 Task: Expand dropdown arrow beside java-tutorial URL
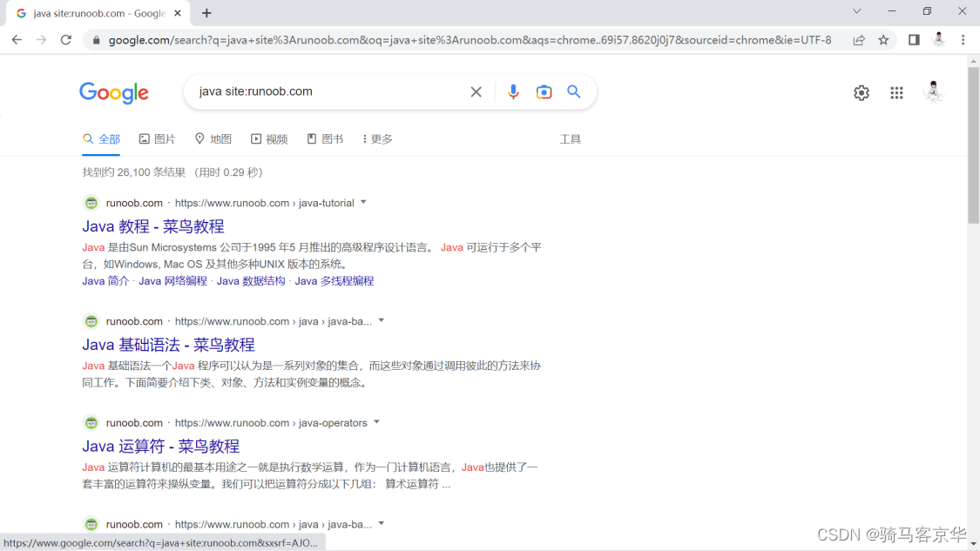point(364,203)
